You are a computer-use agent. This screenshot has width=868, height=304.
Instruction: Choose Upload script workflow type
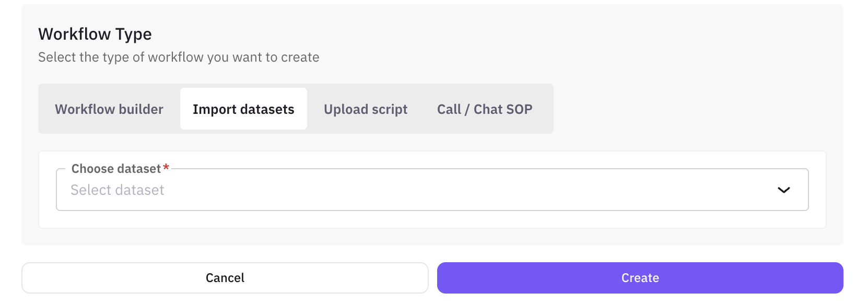(x=366, y=109)
